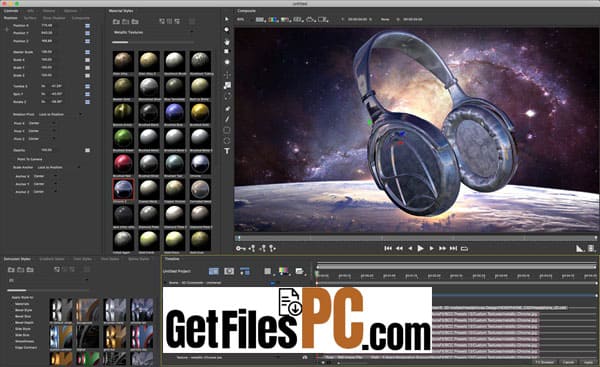The width and height of the screenshot is (600, 367).
Task: Play in reverse
Action: (410, 248)
